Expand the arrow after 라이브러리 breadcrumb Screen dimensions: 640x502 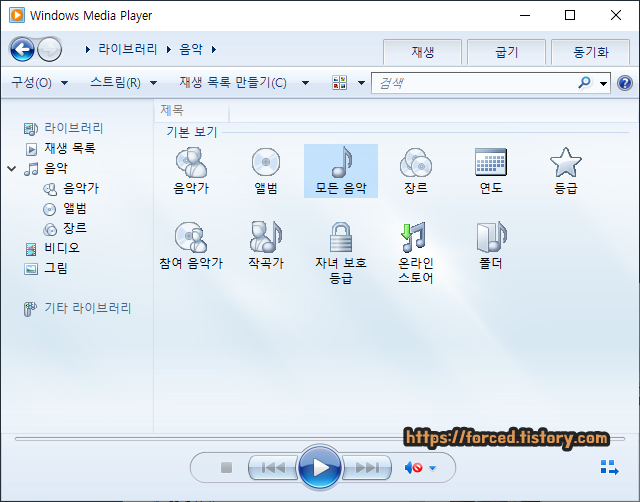(x=169, y=49)
